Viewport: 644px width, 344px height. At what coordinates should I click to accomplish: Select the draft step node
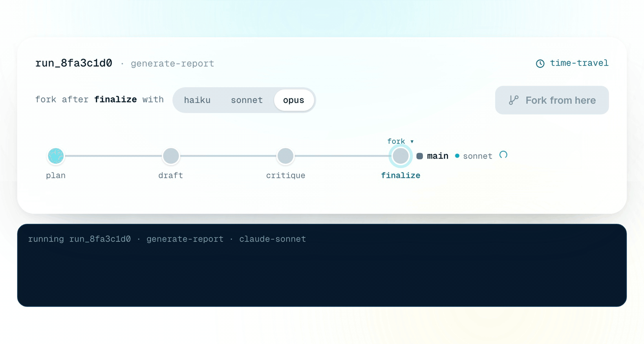coord(171,156)
